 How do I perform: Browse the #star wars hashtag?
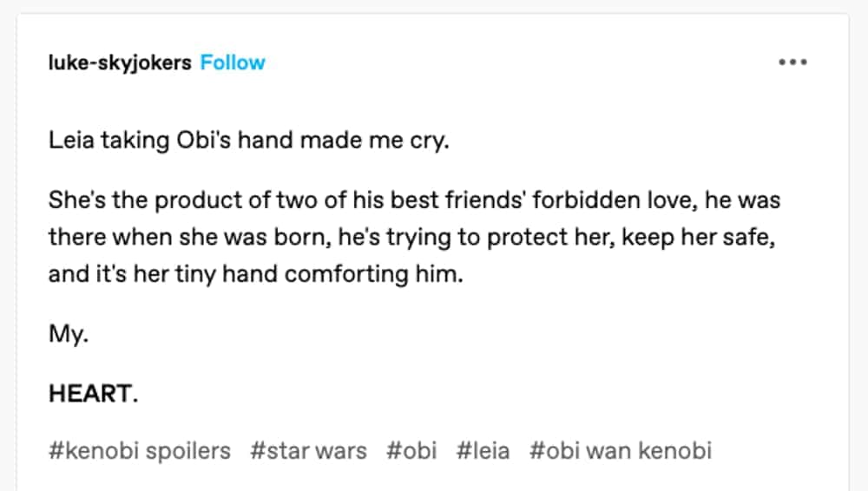(x=308, y=451)
